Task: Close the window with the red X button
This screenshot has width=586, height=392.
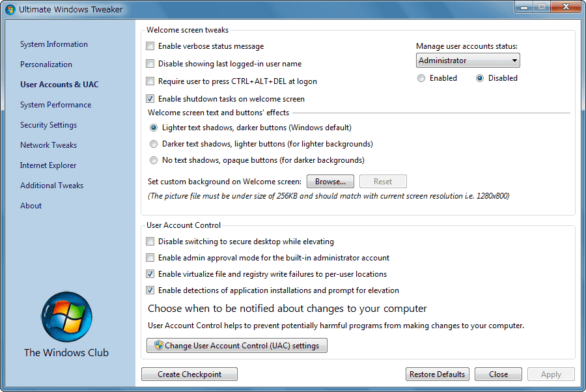Action: click(x=565, y=7)
